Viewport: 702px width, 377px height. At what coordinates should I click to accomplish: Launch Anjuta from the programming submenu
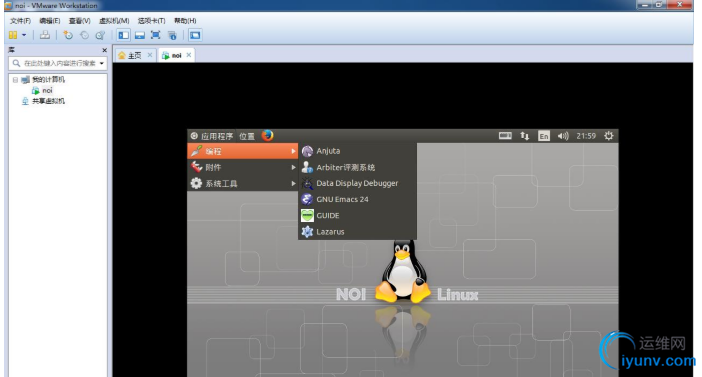(357, 151)
